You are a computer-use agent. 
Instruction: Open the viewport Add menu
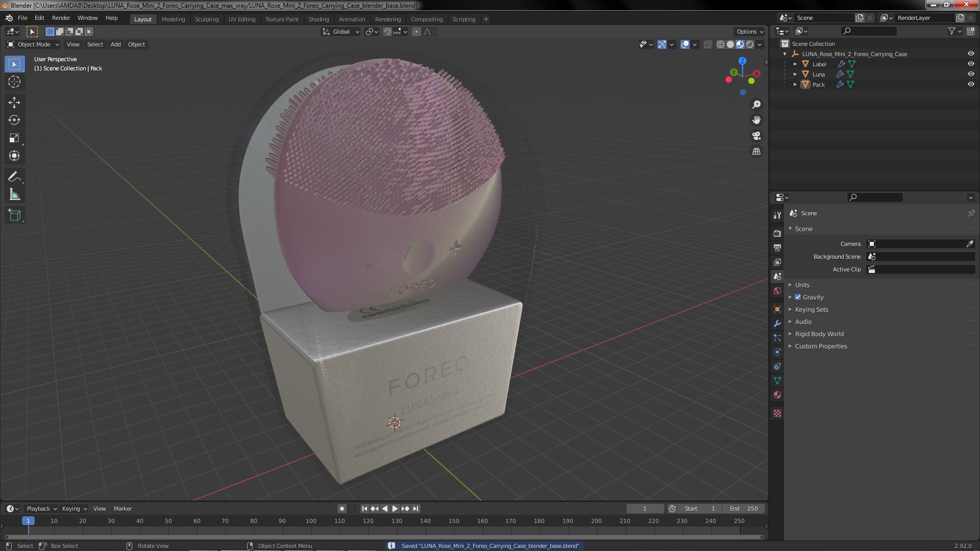116,44
